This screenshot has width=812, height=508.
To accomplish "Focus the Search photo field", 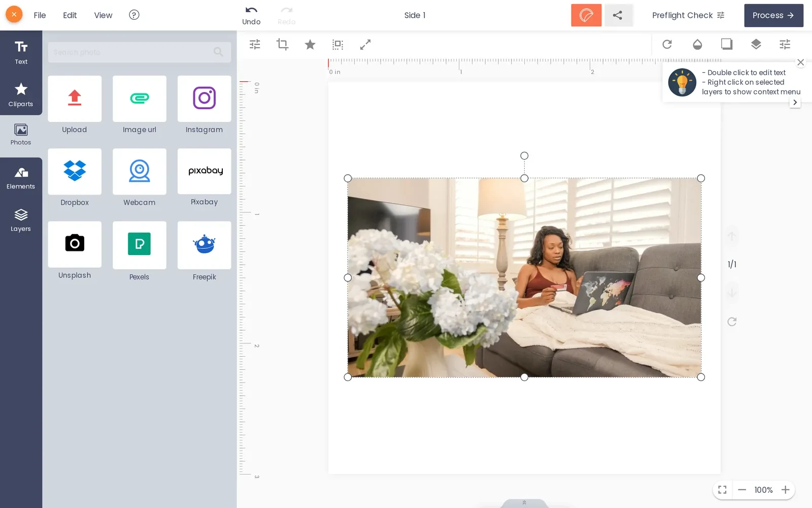I will pos(140,52).
